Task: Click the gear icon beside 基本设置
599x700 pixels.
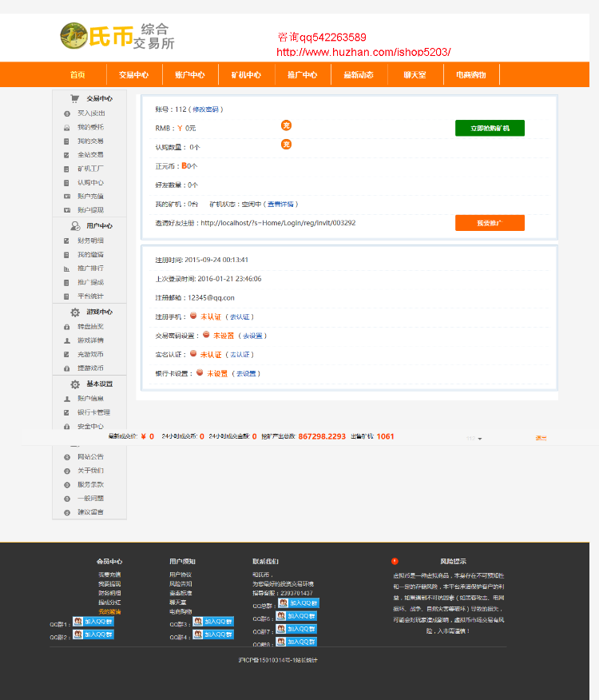Action: click(75, 384)
